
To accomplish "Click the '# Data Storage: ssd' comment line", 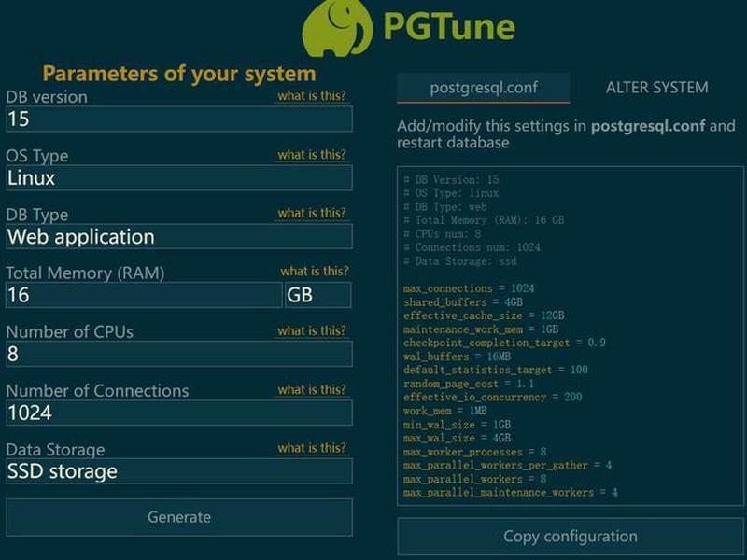I will click(460, 261).
